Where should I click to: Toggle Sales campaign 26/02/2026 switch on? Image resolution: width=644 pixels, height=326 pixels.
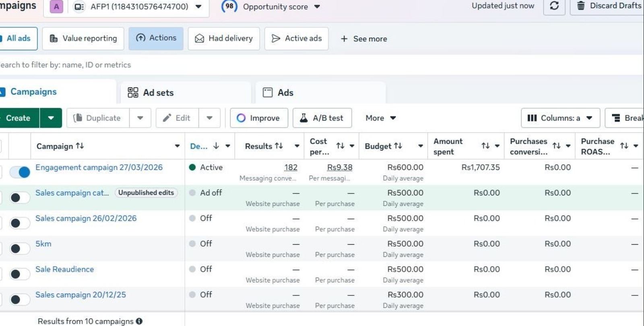pos(20,223)
